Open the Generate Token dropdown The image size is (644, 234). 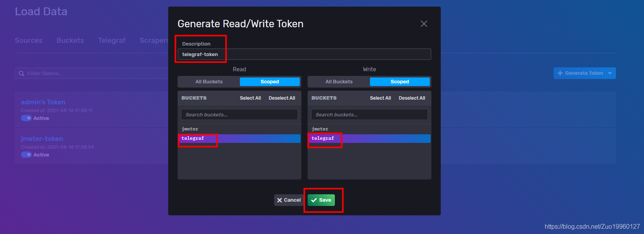(x=585, y=73)
